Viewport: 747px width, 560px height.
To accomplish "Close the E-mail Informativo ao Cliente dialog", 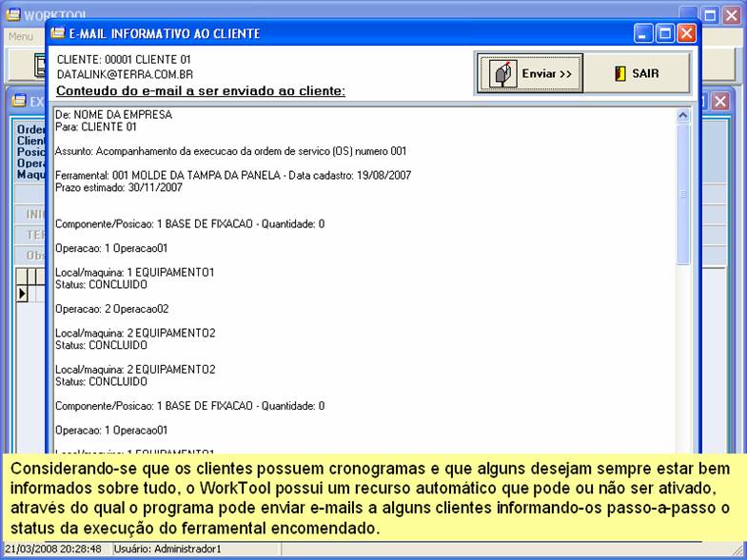I will [686, 33].
